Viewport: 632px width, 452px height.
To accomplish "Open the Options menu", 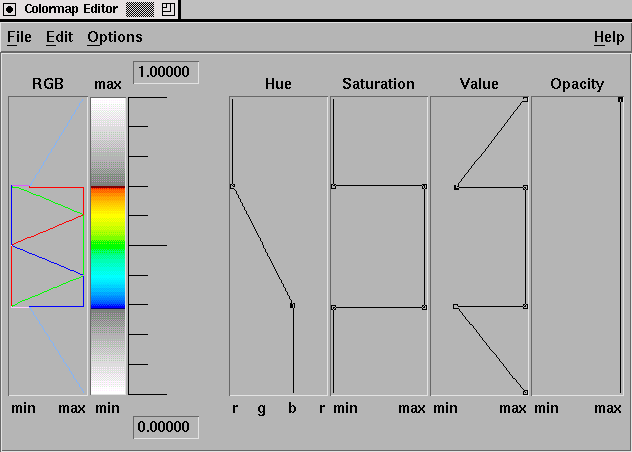I will 115,37.
